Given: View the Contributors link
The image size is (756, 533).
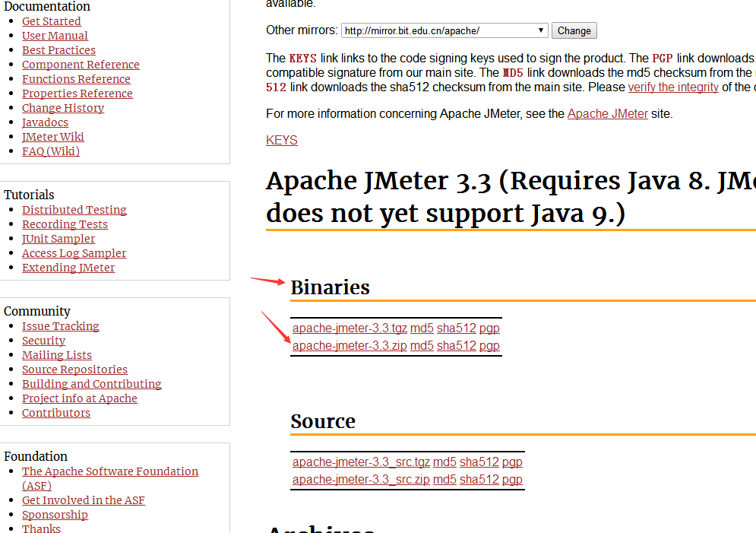Looking at the screenshot, I should pos(56,413).
